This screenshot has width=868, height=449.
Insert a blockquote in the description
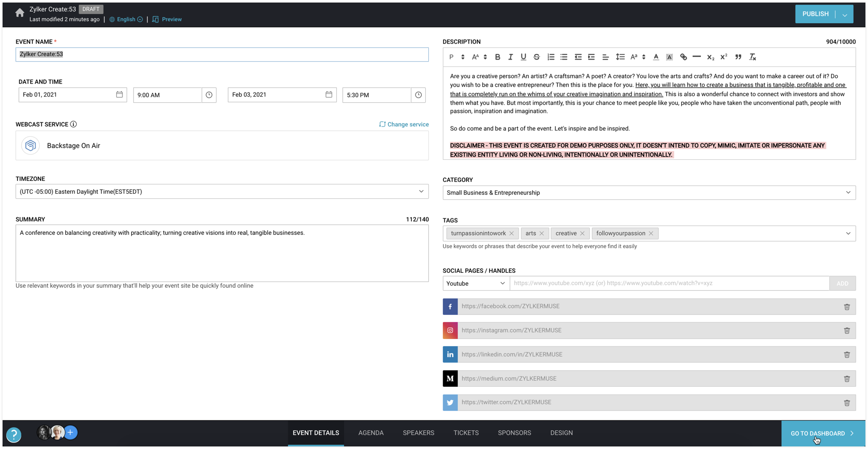click(738, 57)
